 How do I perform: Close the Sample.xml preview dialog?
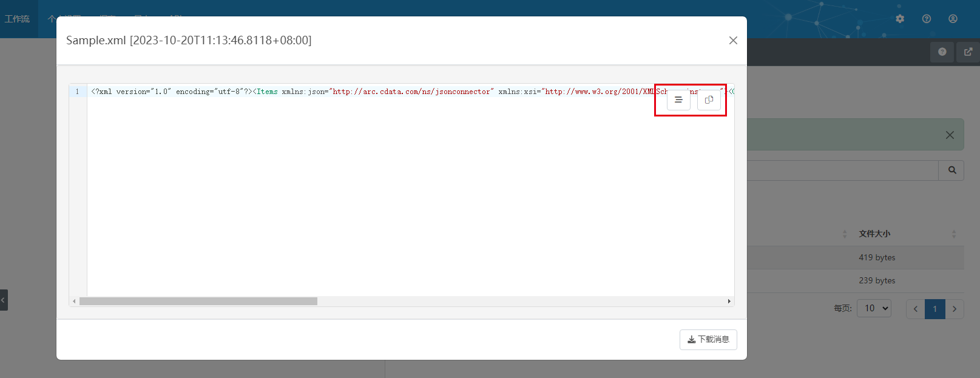[x=733, y=41]
